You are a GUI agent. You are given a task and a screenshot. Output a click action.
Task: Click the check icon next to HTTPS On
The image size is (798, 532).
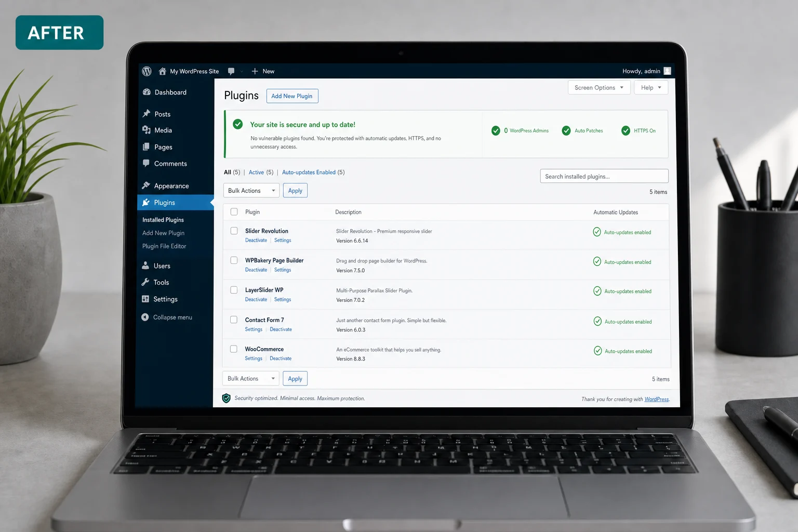pyautogui.click(x=626, y=130)
